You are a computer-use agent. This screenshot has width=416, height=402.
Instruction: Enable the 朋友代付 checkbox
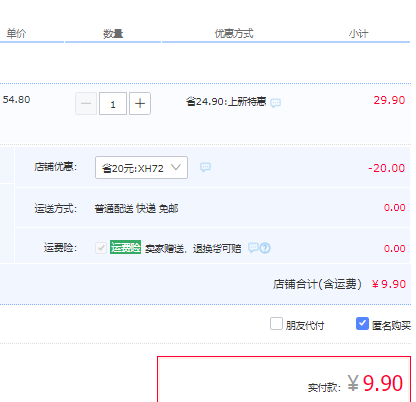tap(276, 324)
